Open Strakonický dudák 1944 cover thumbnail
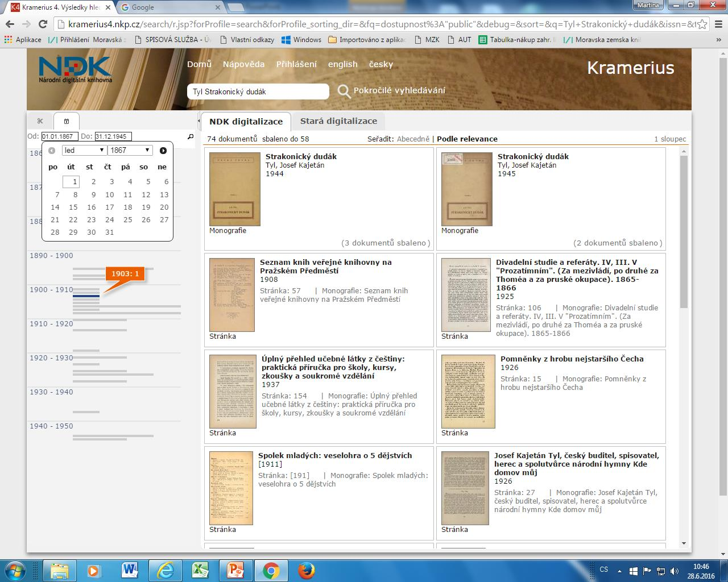 pos(235,189)
